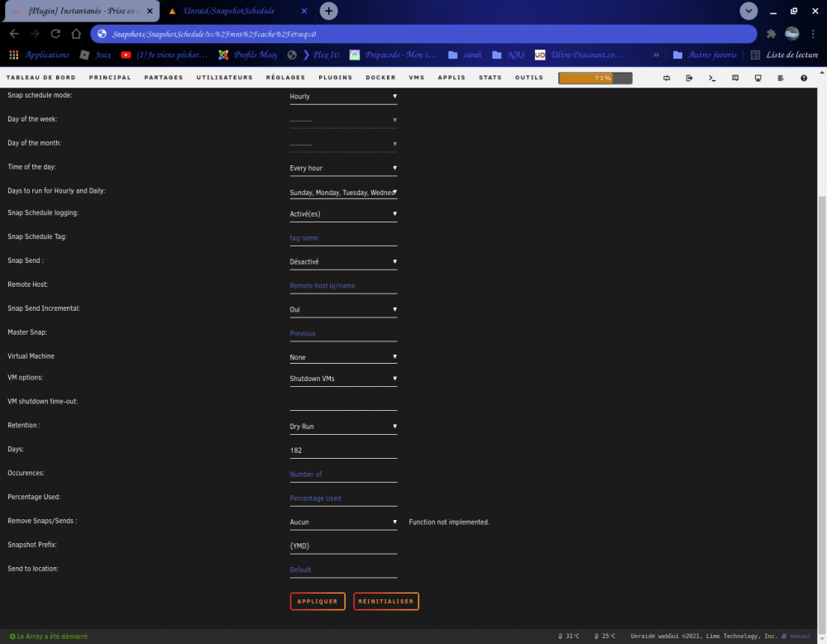Open the browser three-dot menu
827x644 pixels.
coord(813,34)
